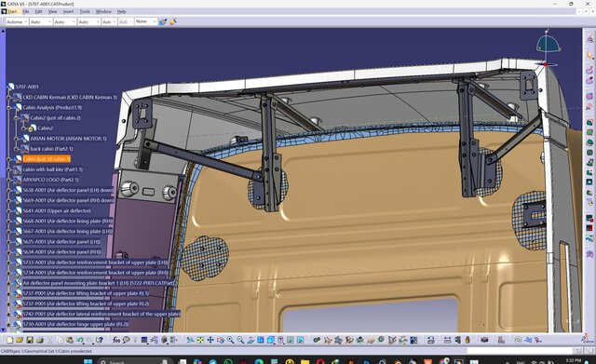Select cabin with ball kite (Part1.1)

point(52,169)
